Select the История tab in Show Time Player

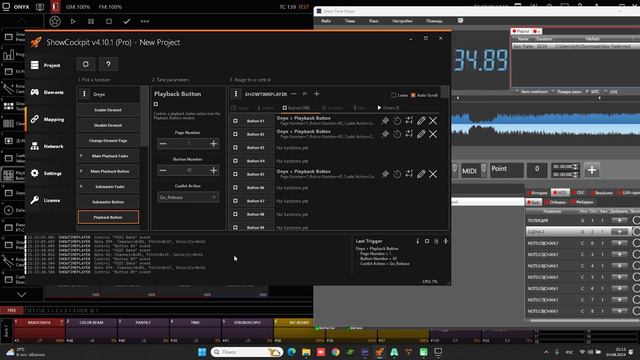point(537,193)
